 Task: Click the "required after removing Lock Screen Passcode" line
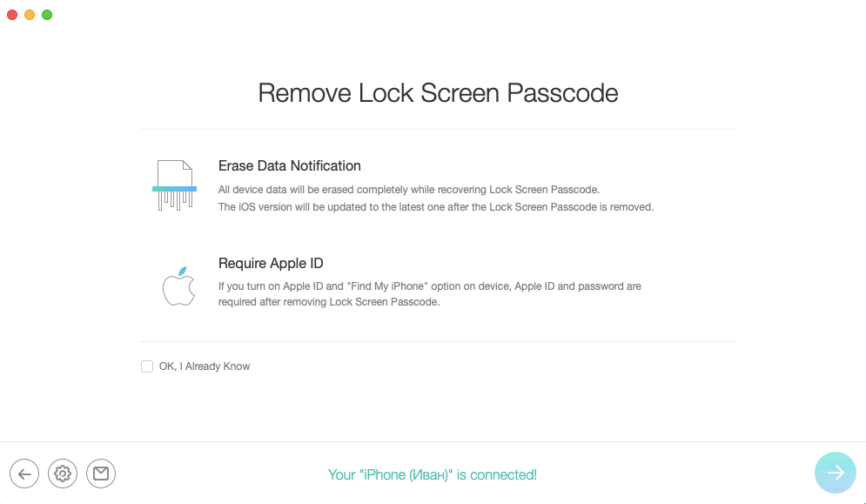[329, 302]
